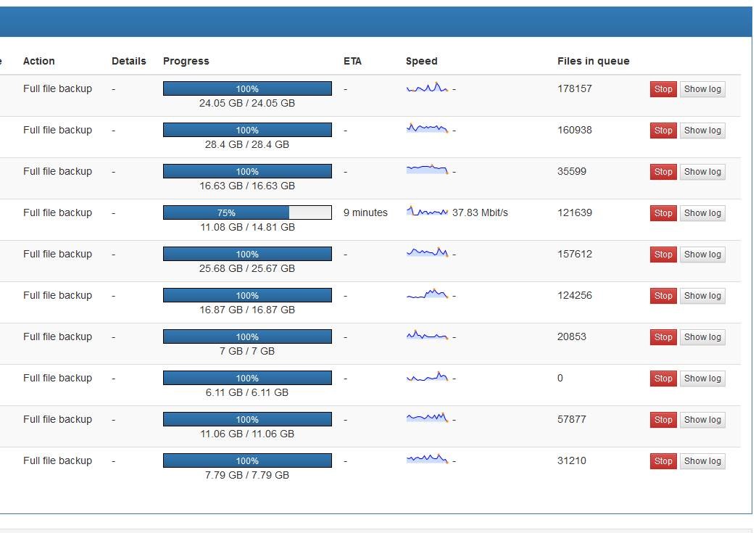Click the '25.68 GB / 25.67 GB' text
Screen dimensions: 756x533
(247, 268)
